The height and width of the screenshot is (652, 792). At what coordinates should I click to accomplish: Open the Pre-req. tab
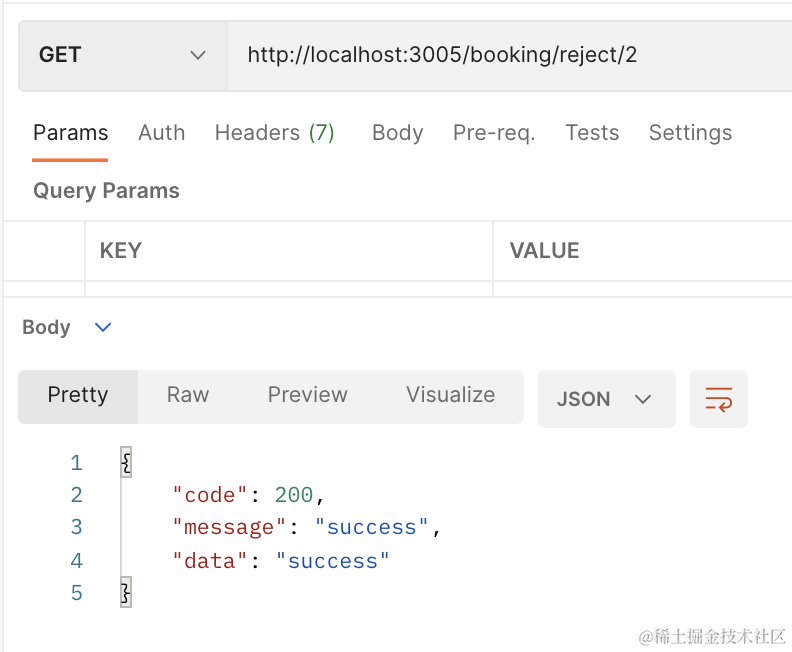tap(494, 133)
